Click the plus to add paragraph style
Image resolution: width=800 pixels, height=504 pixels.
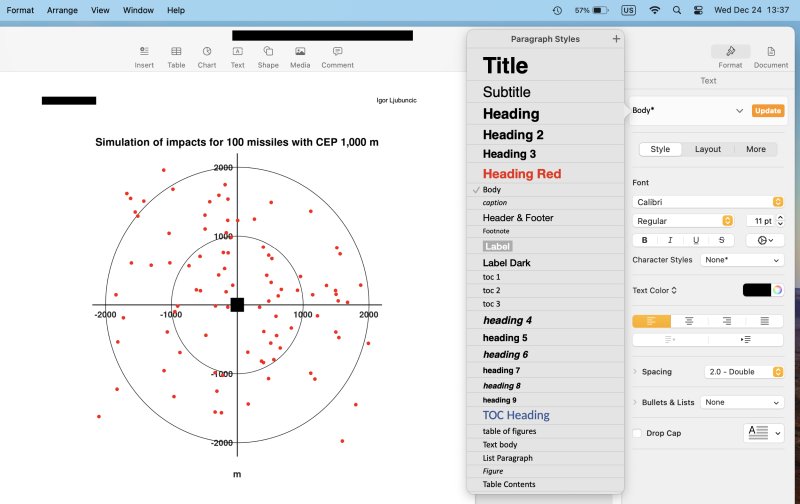tap(616, 39)
